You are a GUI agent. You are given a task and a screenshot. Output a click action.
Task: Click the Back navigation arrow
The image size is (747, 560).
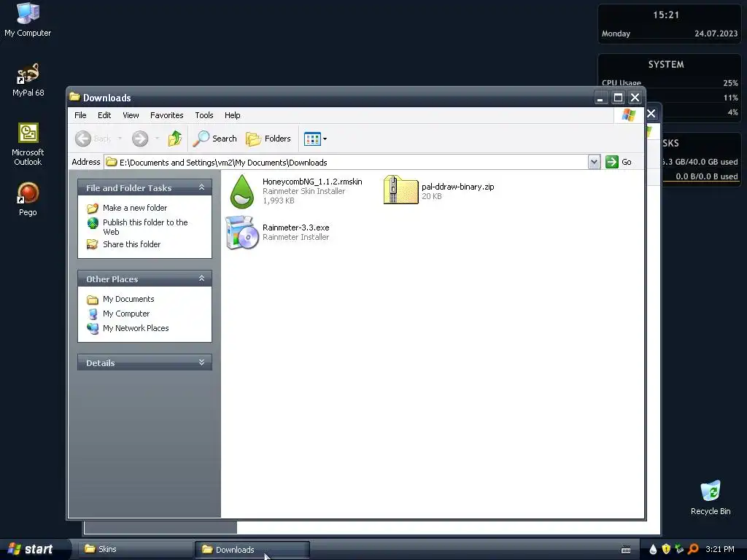click(83, 139)
